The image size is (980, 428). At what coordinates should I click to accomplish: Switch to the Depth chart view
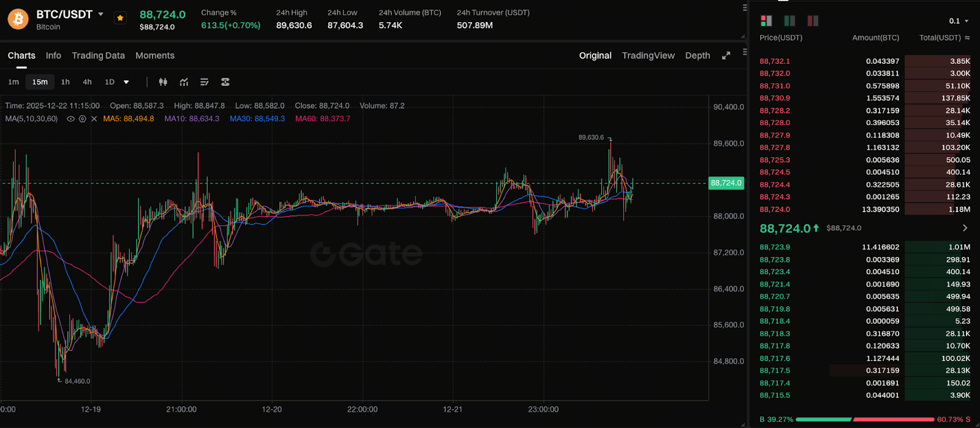tap(698, 55)
